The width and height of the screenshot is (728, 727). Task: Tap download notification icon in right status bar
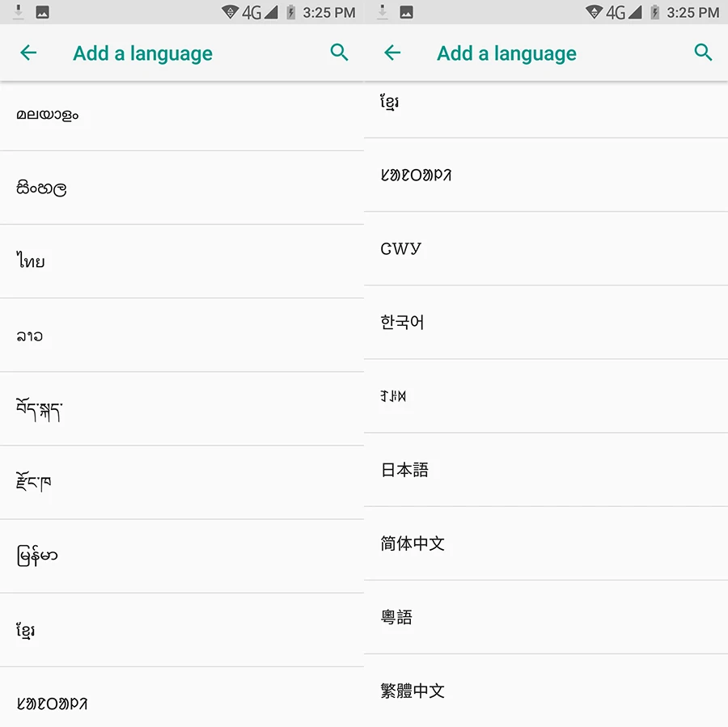pyautogui.click(x=382, y=12)
